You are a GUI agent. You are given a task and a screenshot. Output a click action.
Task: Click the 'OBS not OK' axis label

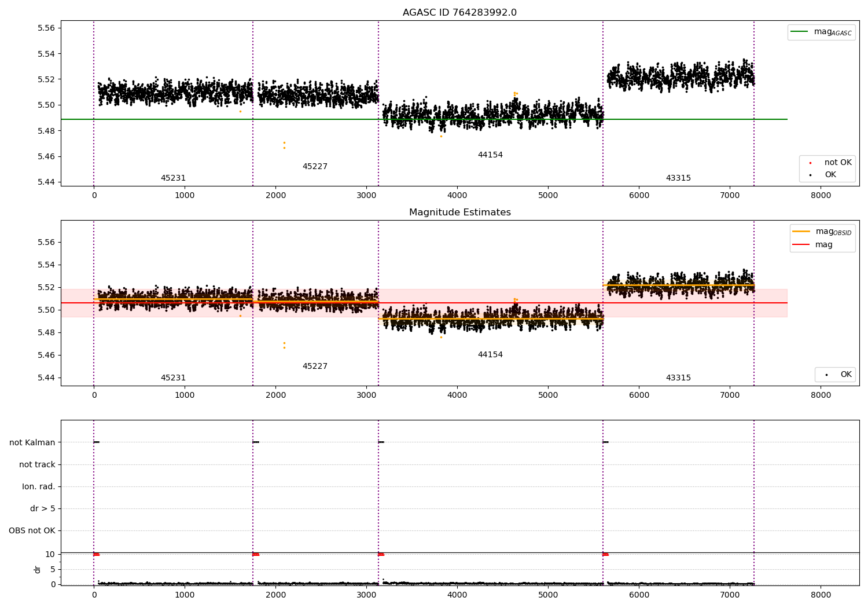click(32, 530)
